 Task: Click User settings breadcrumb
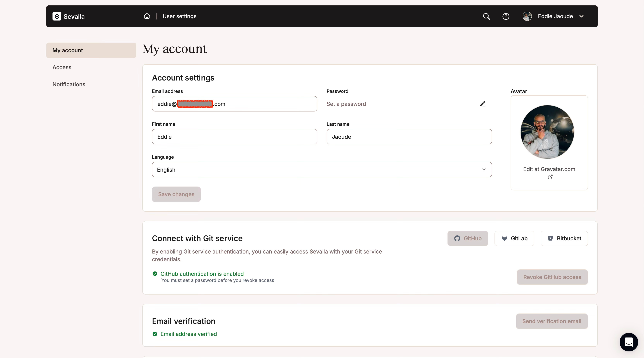[x=179, y=16]
